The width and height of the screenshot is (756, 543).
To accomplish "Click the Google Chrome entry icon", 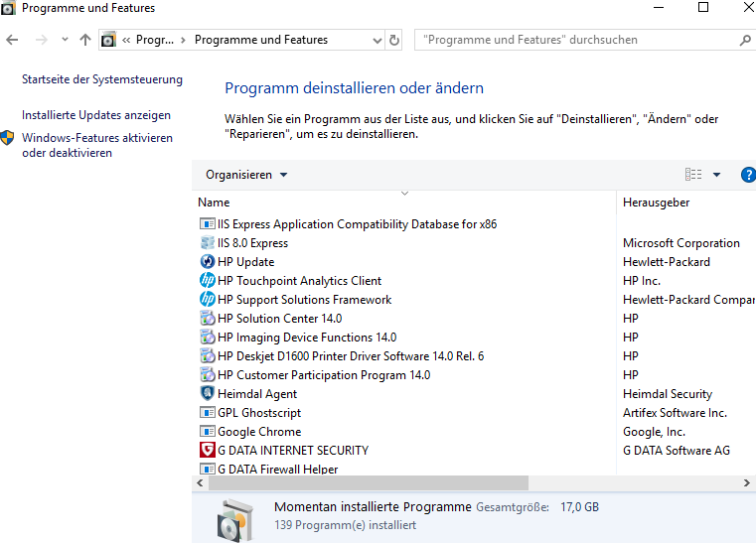I will tap(208, 431).
